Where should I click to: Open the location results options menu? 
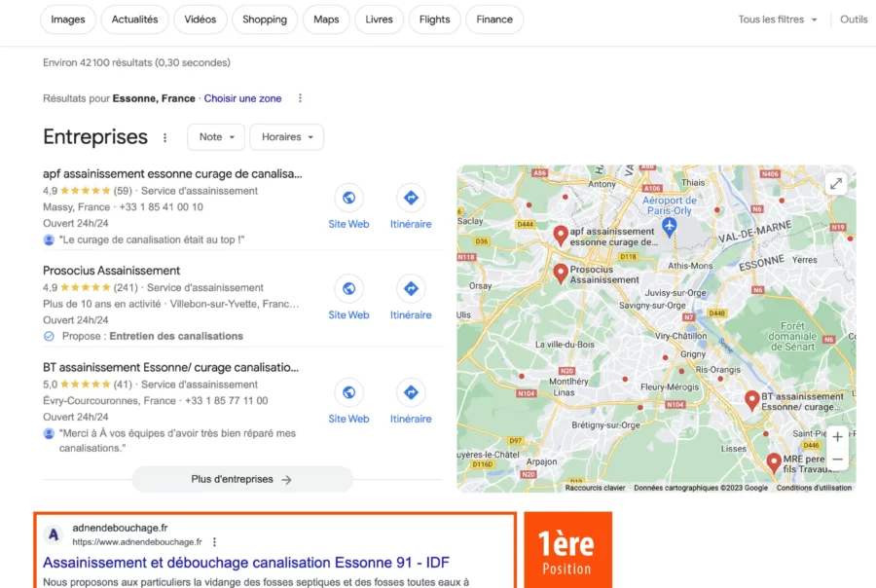click(300, 98)
